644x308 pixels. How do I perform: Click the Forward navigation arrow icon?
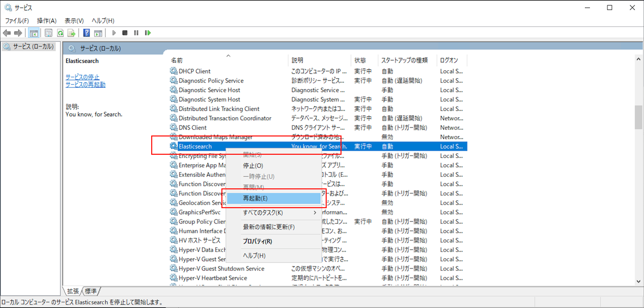click(18, 33)
